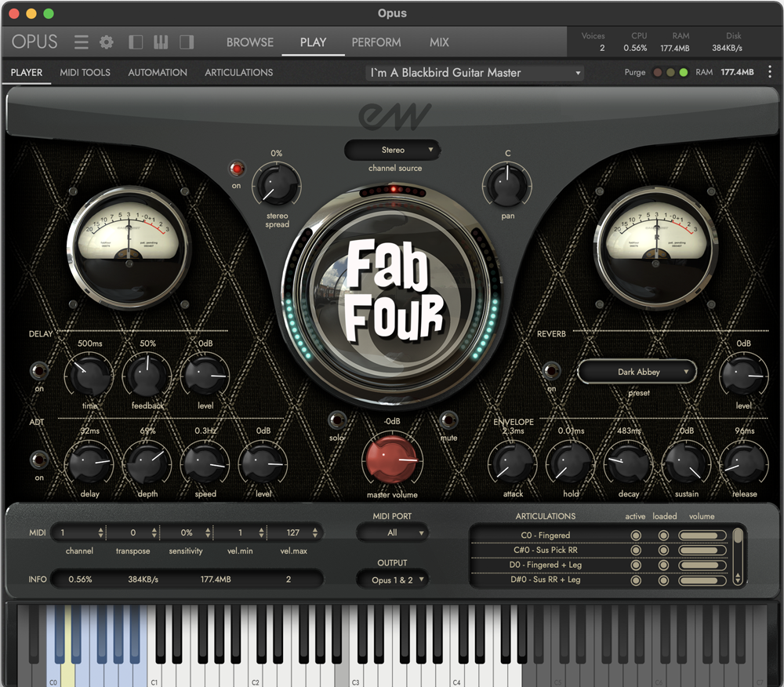Open the three-dot menu near RAM display
Viewport: 784px width, 687px height.
[x=771, y=71]
